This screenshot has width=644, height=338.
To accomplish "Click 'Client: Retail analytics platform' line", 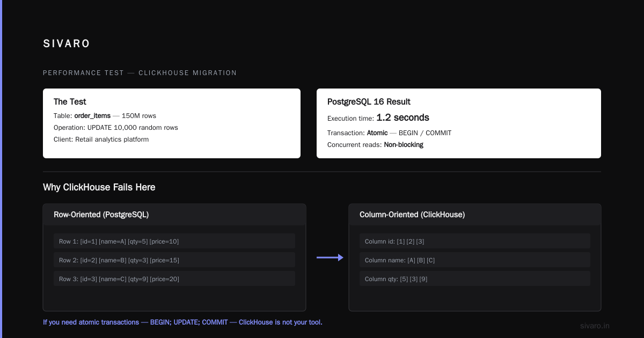I will coord(101,139).
